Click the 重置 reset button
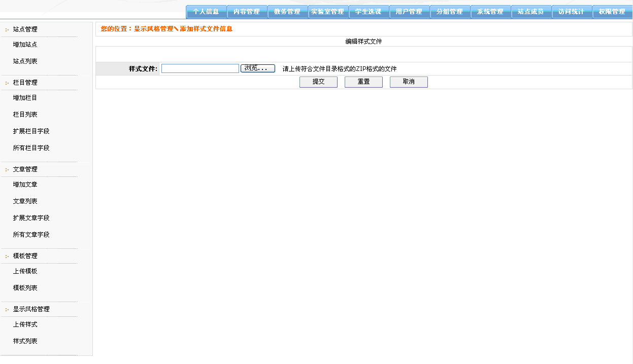 pyautogui.click(x=363, y=82)
